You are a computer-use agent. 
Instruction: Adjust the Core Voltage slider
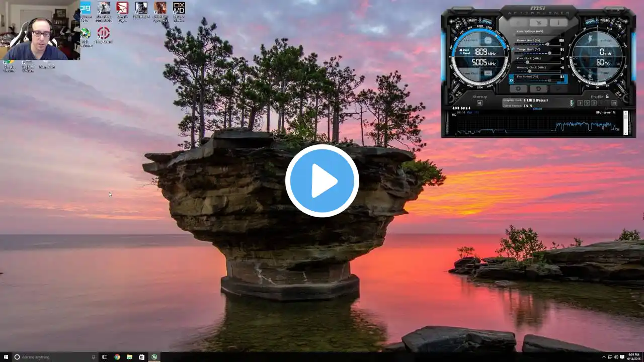[537, 35]
